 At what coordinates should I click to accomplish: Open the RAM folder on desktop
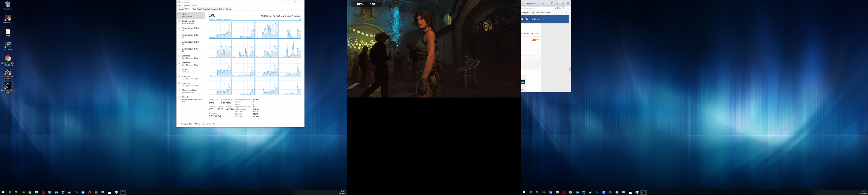tap(8, 32)
